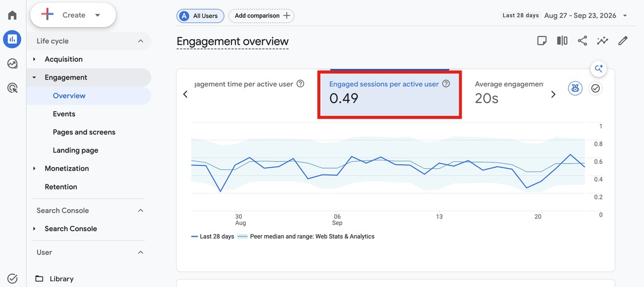Collapse the Engagement tree arrow
The height and width of the screenshot is (287, 644).
pyautogui.click(x=35, y=77)
